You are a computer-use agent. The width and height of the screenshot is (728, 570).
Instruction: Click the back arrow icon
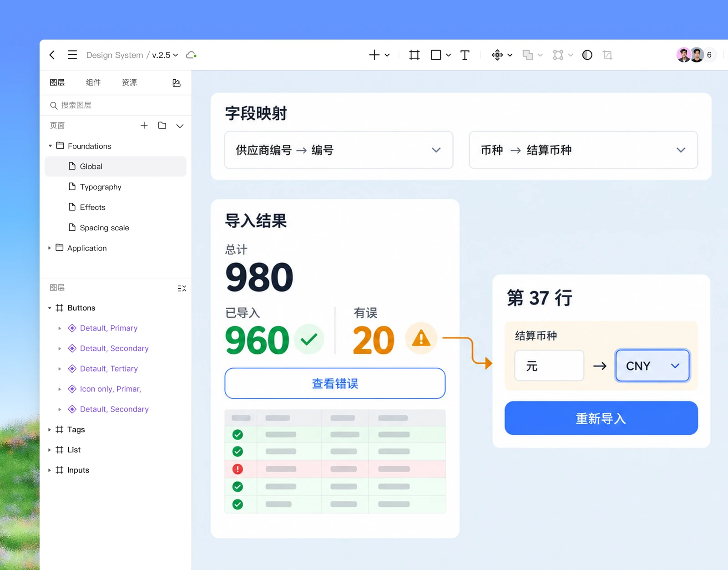pos(52,55)
